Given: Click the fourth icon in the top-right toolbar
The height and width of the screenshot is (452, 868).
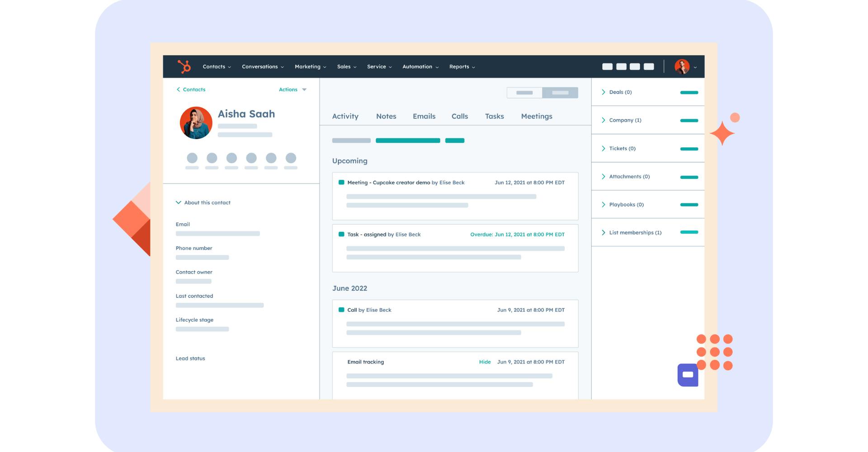Looking at the screenshot, I should [x=648, y=66].
